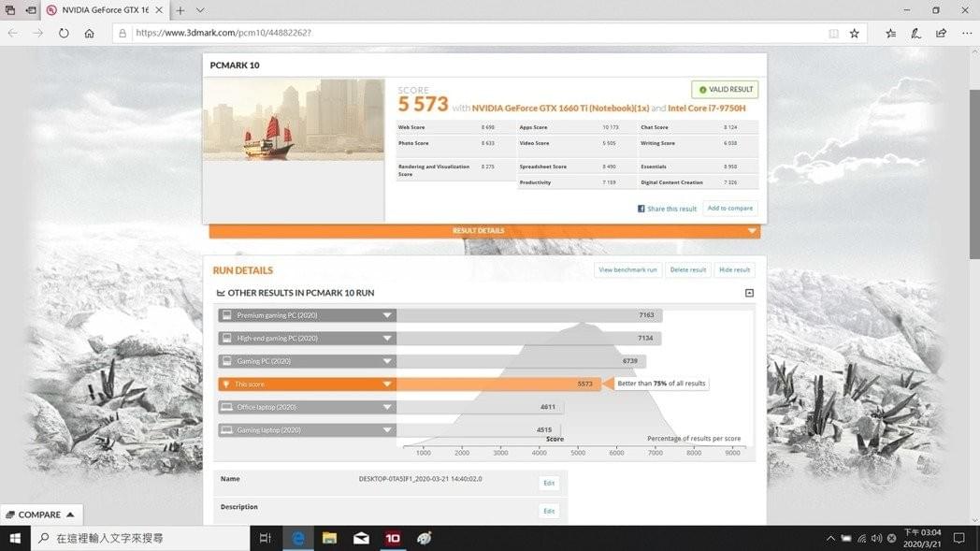Open browser settings and more menu
Image resolution: width=980 pixels, height=551 pixels.
pyautogui.click(x=967, y=33)
